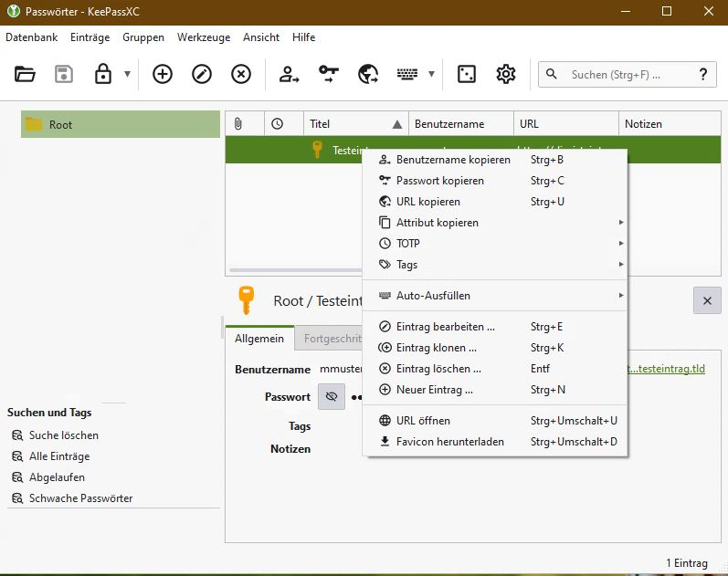The image size is (728, 576).
Task: Delete entry using toolbar X icon
Action: tap(241, 75)
